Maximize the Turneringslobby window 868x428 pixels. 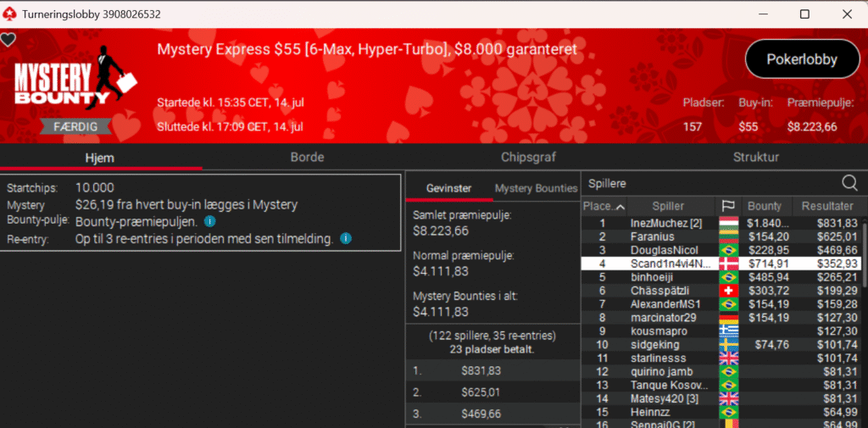coord(805,14)
